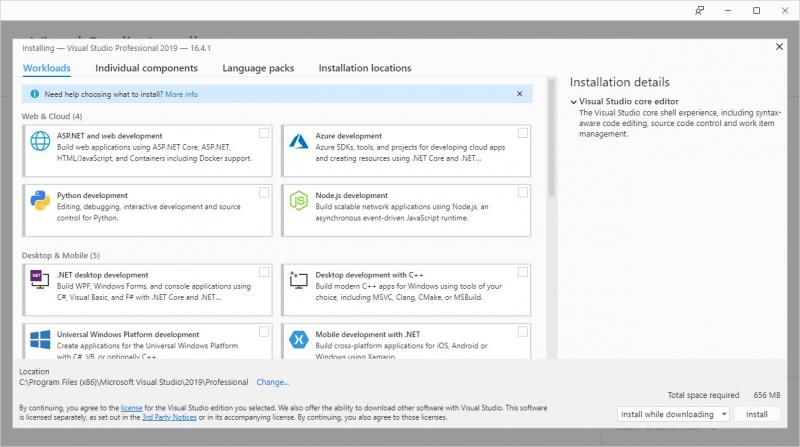Image resolution: width=800 pixels, height=447 pixels.
Task: Enable ASP.NET and web development checkbox
Action: click(x=264, y=133)
